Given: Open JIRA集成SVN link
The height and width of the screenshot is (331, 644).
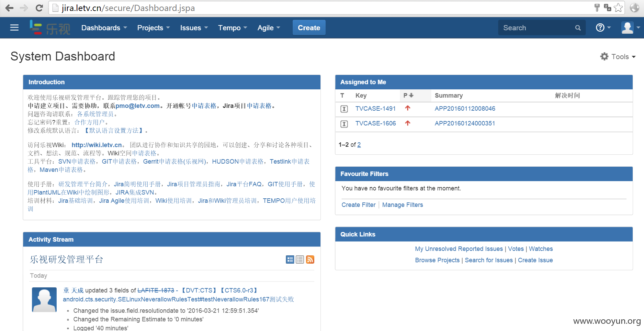Looking at the screenshot, I should pos(135,192).
